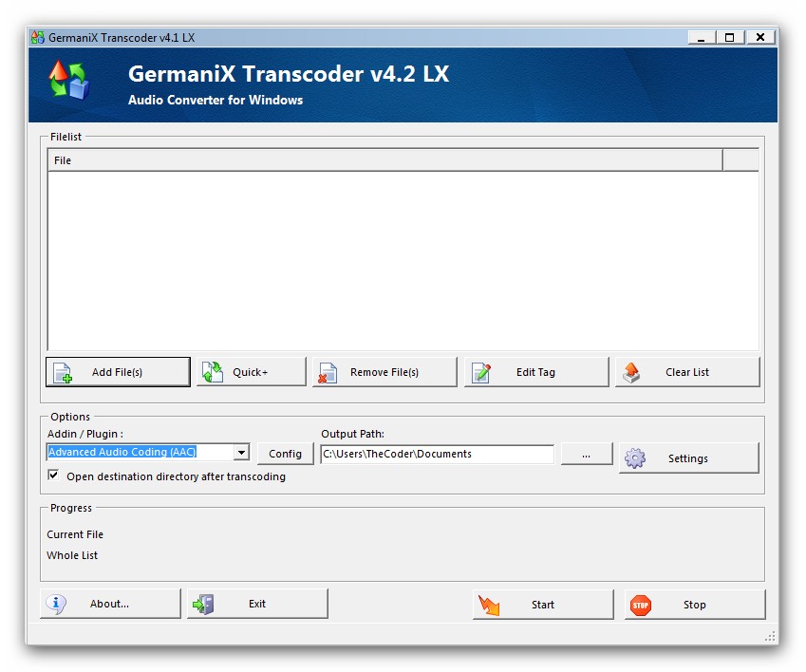The width and height of the screenshot is (806, 672).
Task: Select the Advanced Audio Coding (AAC) combo box
Action: point(147,452)
